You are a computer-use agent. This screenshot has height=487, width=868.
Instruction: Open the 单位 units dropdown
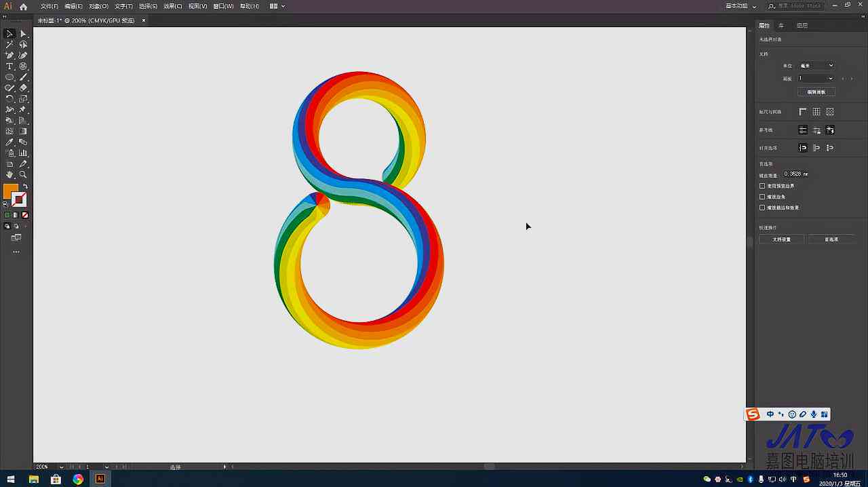click(816, 66)
